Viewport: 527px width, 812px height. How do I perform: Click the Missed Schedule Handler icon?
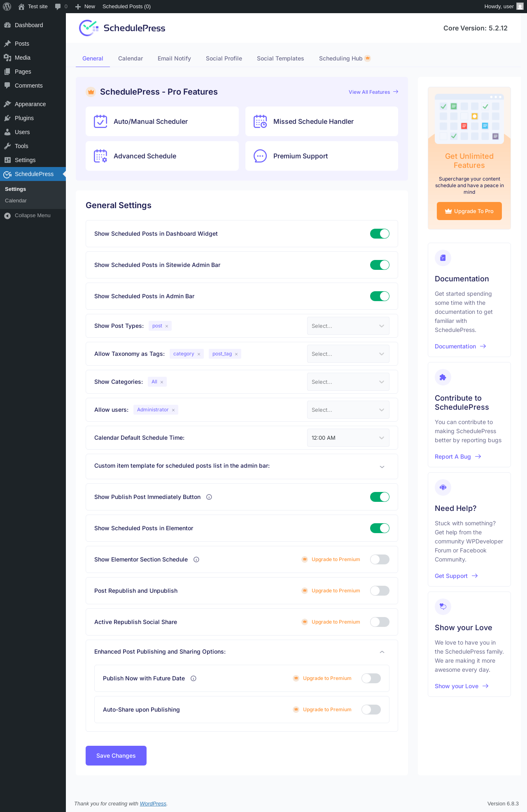(x=260, y=121)
